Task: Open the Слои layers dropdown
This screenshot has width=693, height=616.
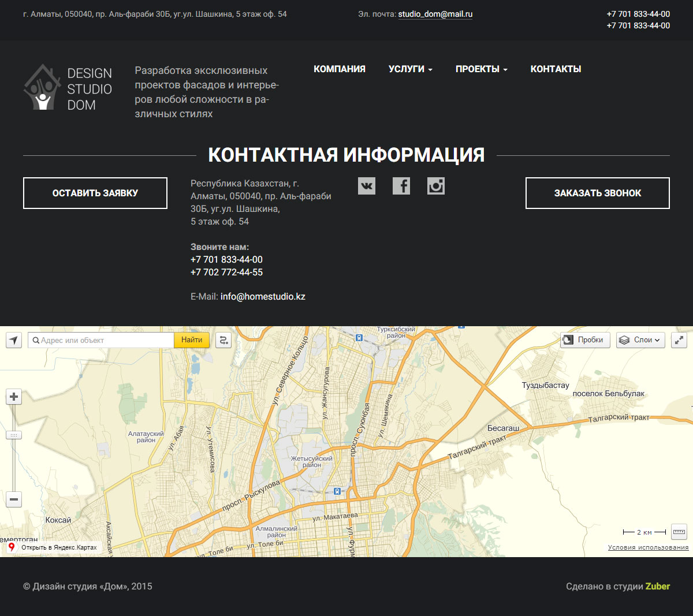Action: tap(640, 340)
